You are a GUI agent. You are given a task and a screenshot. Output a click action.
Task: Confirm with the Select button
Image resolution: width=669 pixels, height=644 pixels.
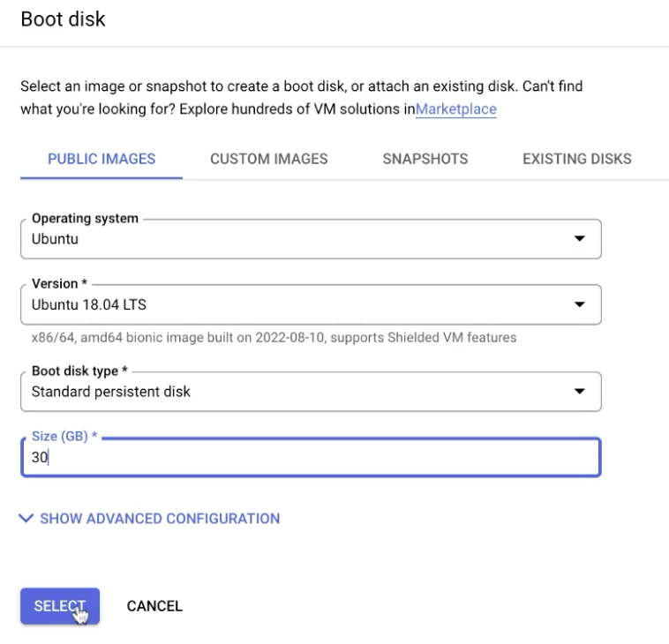(60, 606)
